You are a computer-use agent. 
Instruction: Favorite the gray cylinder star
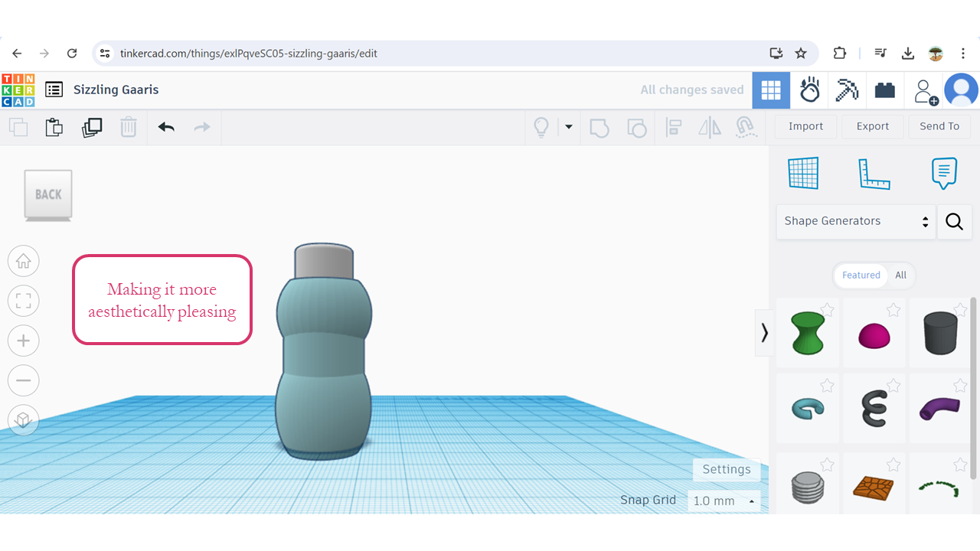click(x=960, y=309)
